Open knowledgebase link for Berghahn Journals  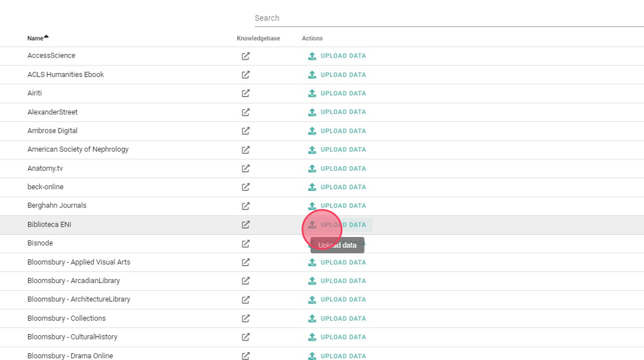(246, 206)
